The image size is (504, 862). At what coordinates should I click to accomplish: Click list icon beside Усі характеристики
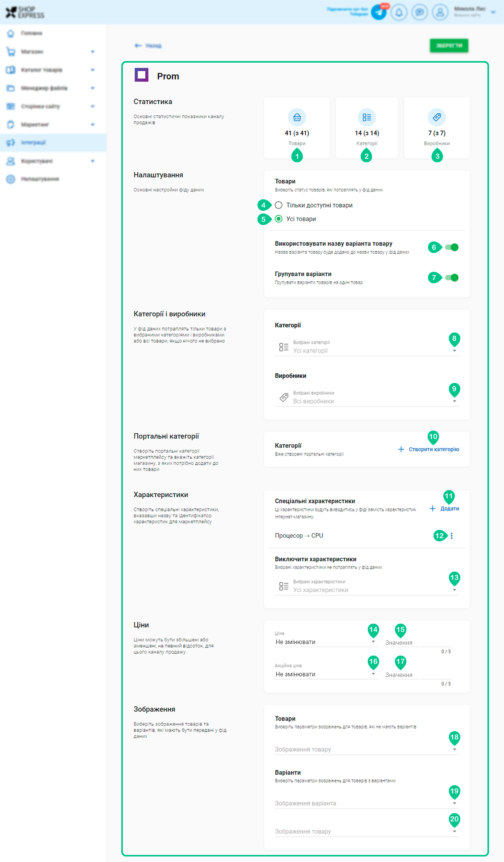[284, 586]
